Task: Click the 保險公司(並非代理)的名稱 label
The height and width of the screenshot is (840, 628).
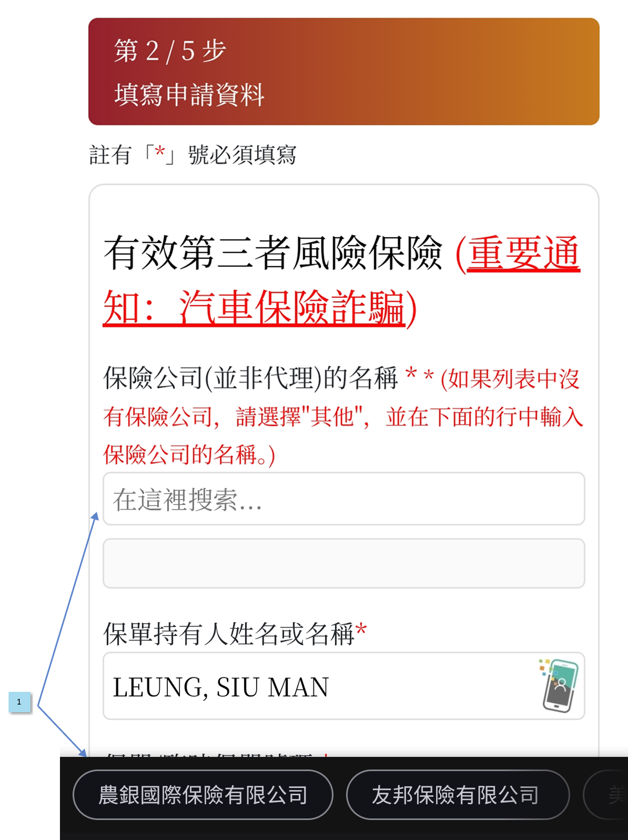Action: (250, 378)
